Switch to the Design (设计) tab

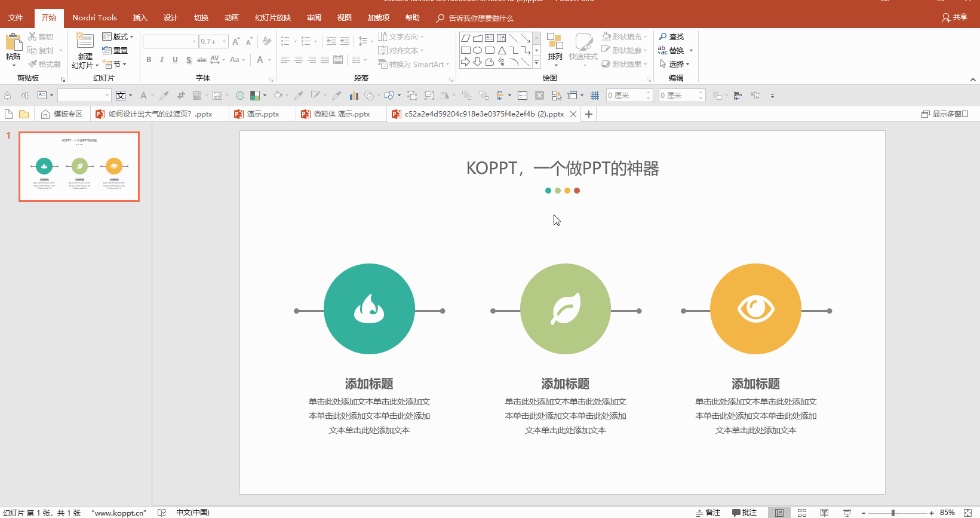[x=171, y=18]
